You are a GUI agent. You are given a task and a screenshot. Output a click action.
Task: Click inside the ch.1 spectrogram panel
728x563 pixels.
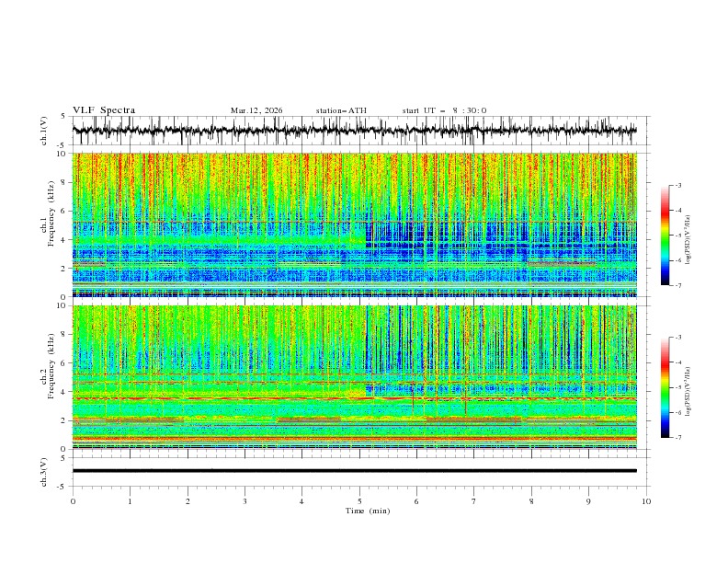354,224
